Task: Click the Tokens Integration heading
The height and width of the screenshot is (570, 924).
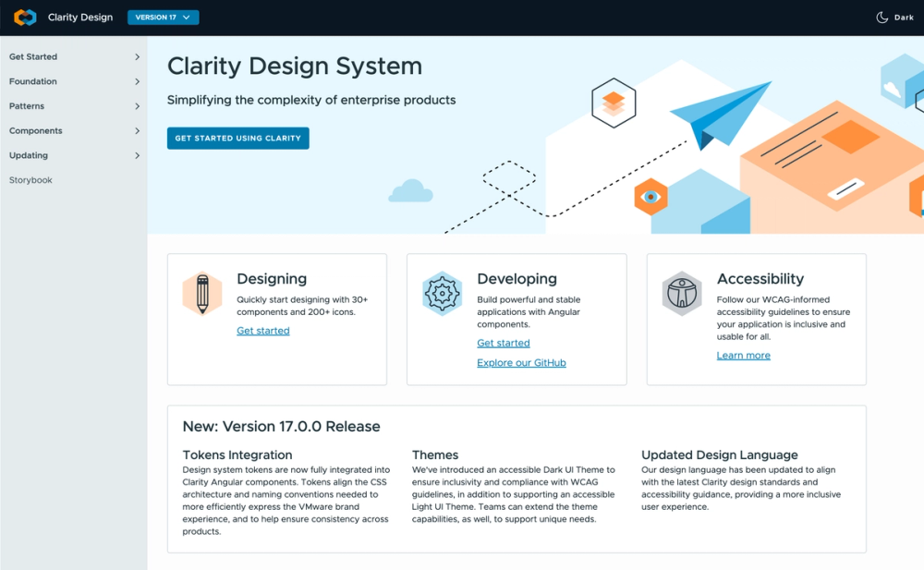Action: 237,455
